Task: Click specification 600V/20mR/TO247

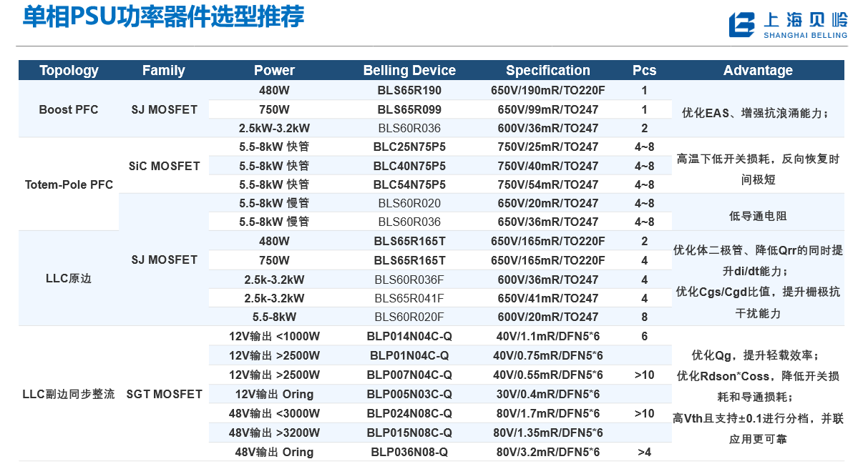Action: (x=548, y=317)
